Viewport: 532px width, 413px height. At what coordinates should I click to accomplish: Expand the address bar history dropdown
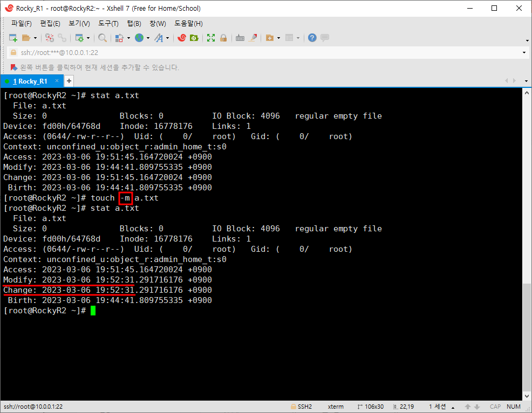point(524,52)
